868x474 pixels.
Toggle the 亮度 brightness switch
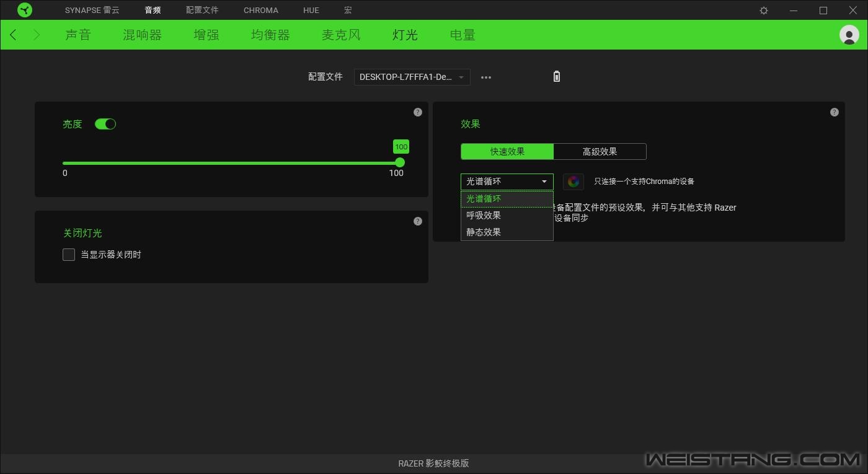[105, 124]
